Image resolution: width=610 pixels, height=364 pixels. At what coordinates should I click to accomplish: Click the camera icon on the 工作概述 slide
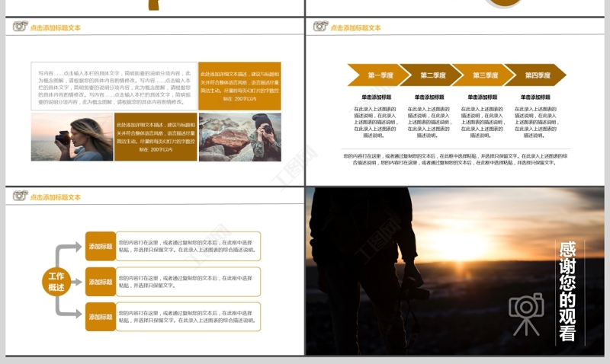(20, 196)
